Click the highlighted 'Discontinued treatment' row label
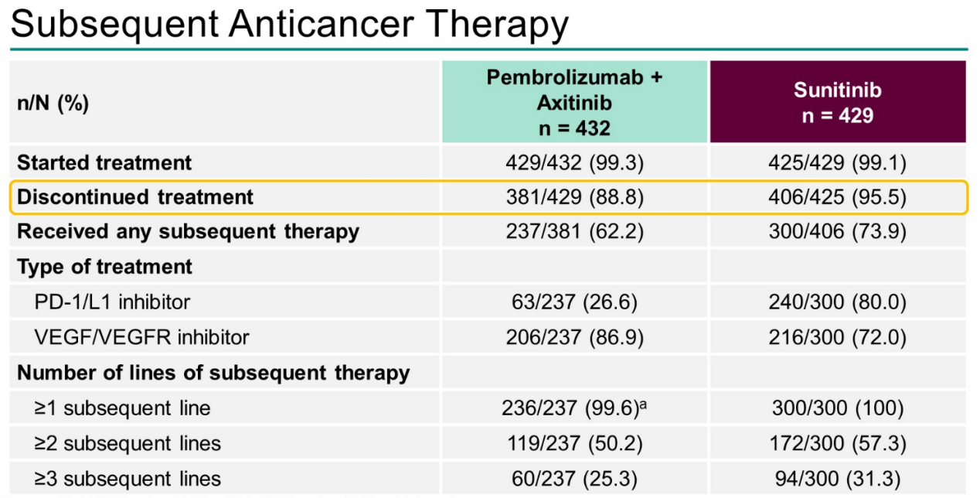The height and width of the screenshot is (498, 980). pyautogui.click(x=135, y=197)
